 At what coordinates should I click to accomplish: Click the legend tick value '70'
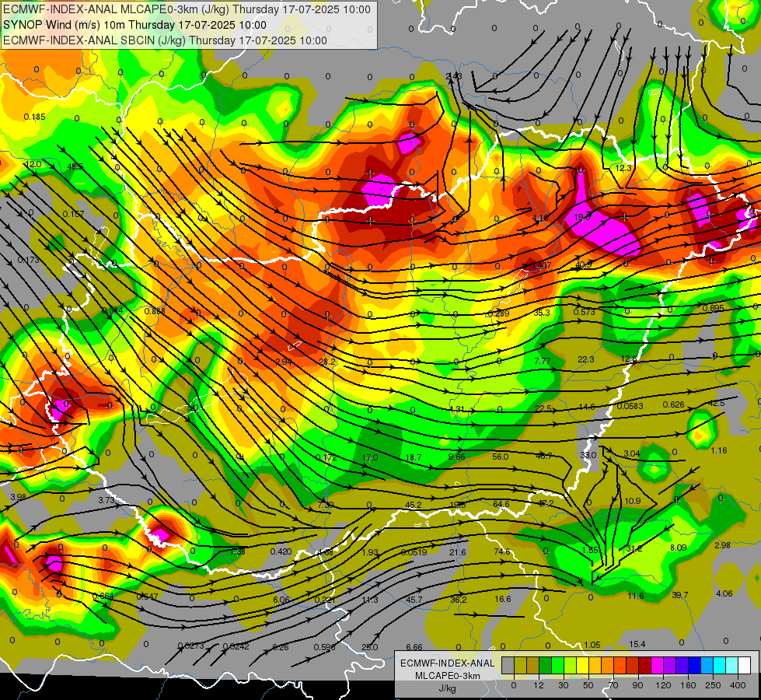coord(613,685)
